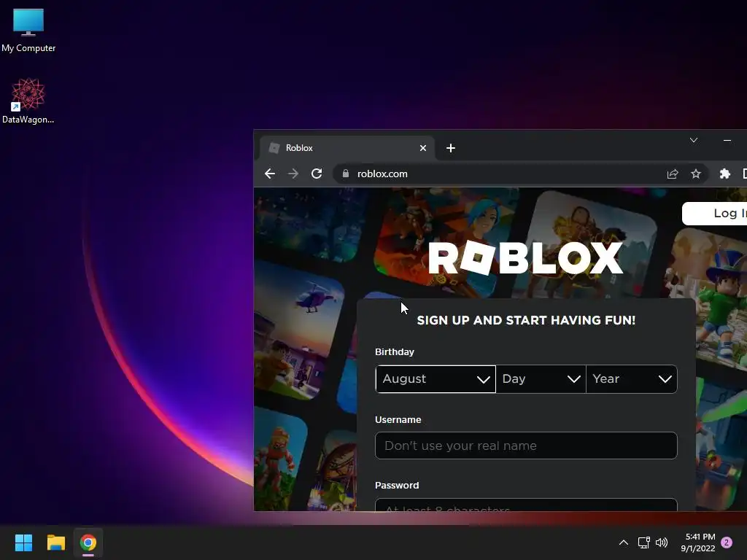Minimize the Chrome window
747x560 pixels.
727,140
